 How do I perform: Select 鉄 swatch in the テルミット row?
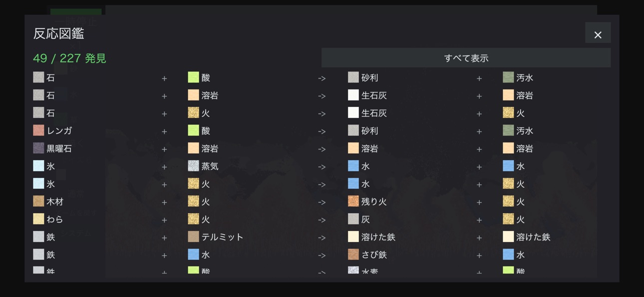point(38,236)
